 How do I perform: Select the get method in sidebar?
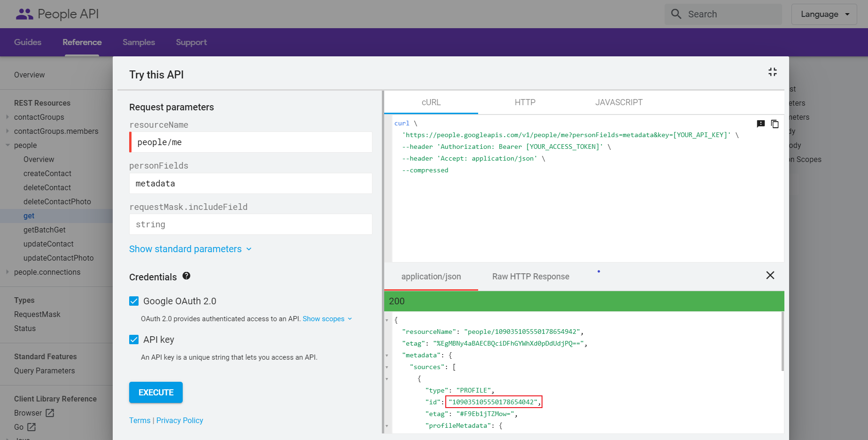29,216
